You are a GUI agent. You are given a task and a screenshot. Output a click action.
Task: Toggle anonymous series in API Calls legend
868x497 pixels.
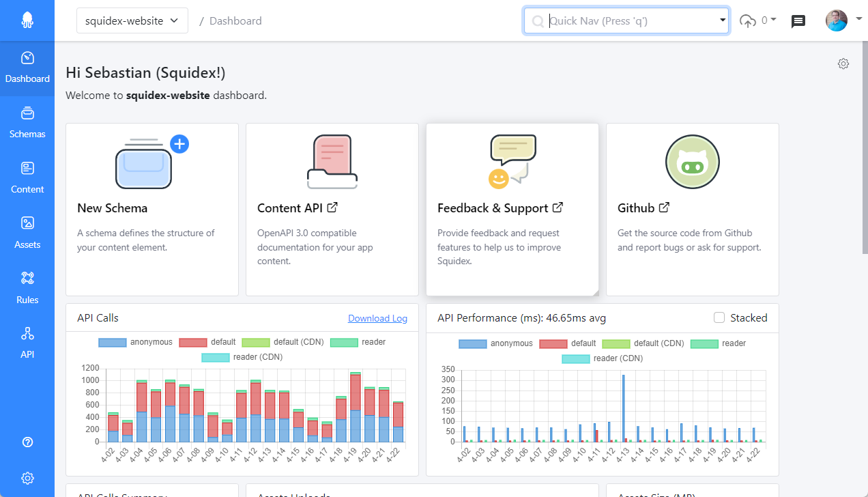point(136,342)
